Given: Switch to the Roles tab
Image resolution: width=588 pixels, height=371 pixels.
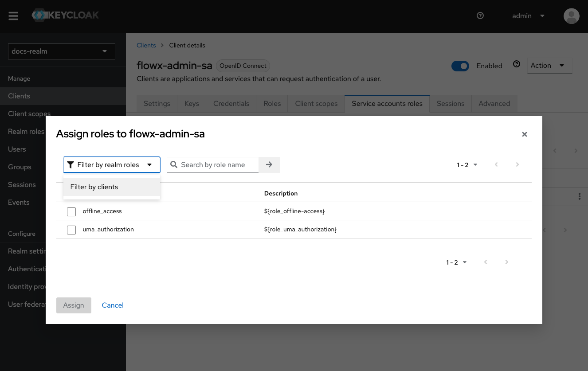Looking at the screenshot, I should coord(272,104).
